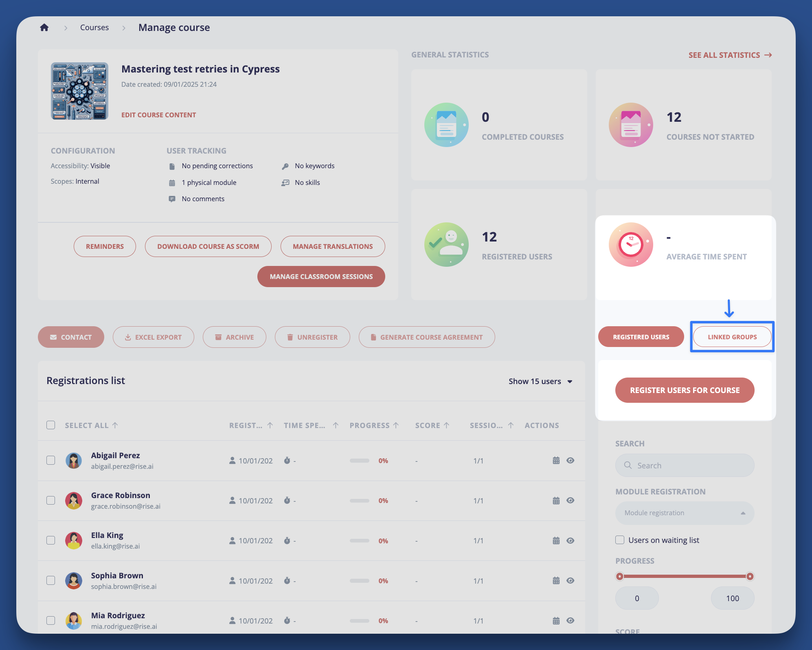Screen dimensions: 812x650
Task: Select Mia Rodriguez checkbox
Action: [x=51, y=620]
